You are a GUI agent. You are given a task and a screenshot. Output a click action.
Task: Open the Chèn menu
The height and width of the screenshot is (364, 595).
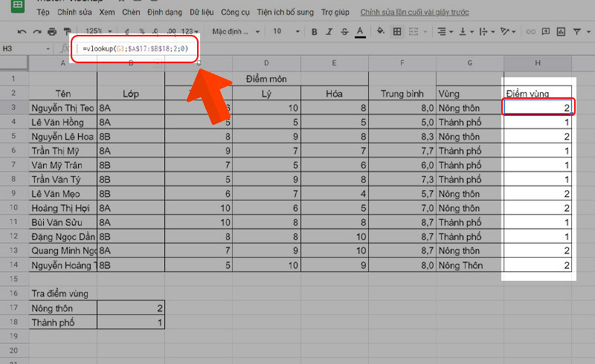pyautogui.click(x=131, y=12)
